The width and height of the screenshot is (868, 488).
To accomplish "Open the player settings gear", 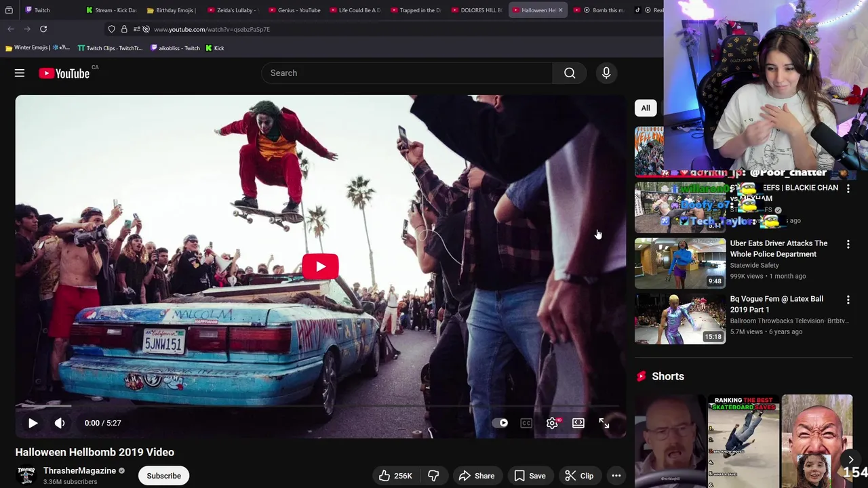I will [x=552, y=423].
